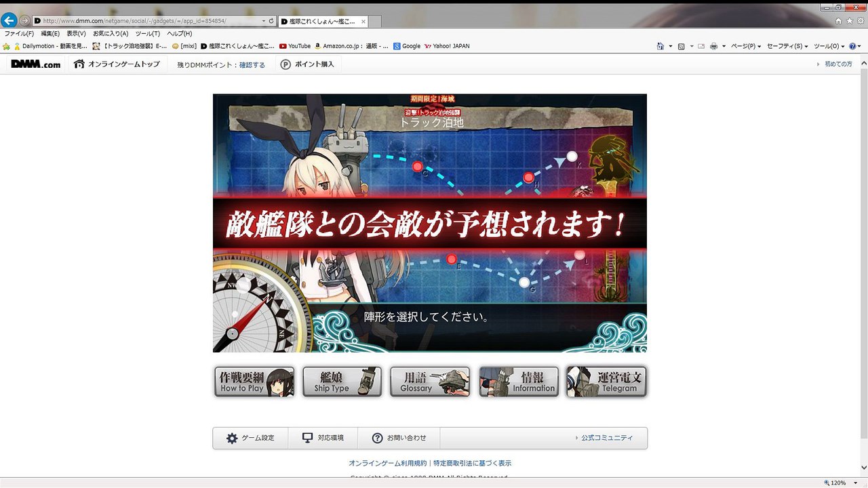Click the DMM.com logo
Viewport: 868px width, 488px height.
[x=36, y=64]
